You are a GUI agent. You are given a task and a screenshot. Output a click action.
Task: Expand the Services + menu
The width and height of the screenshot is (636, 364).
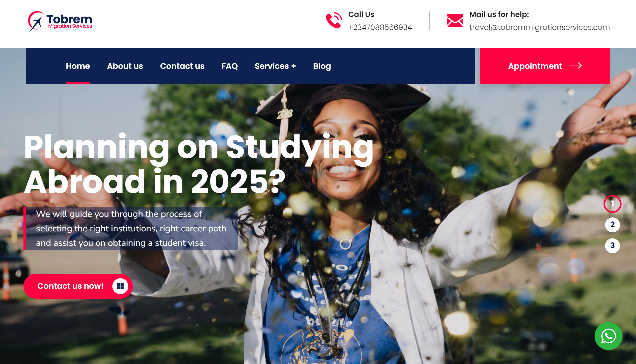pos(275,66)
